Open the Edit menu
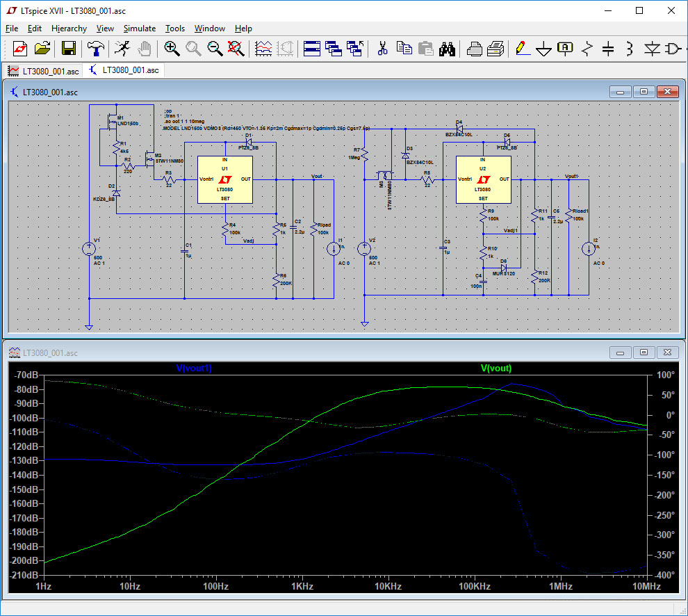 tap(35, 29)
